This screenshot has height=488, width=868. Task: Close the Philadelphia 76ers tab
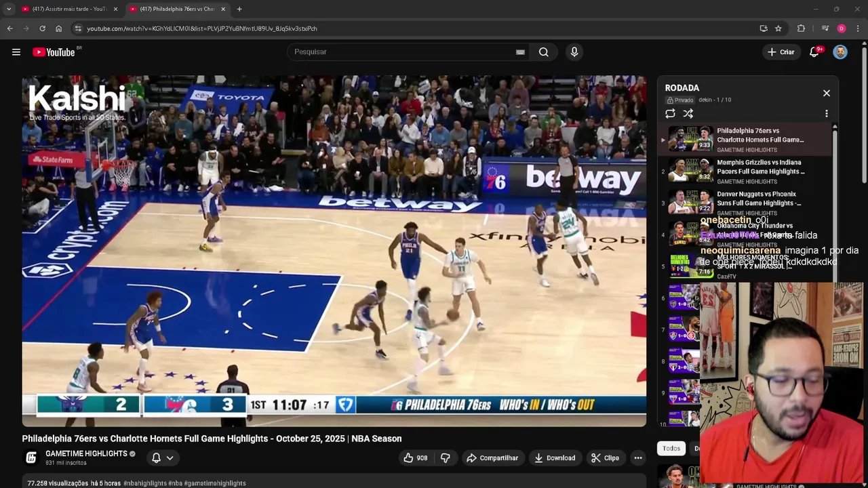(x=223, y=9)
